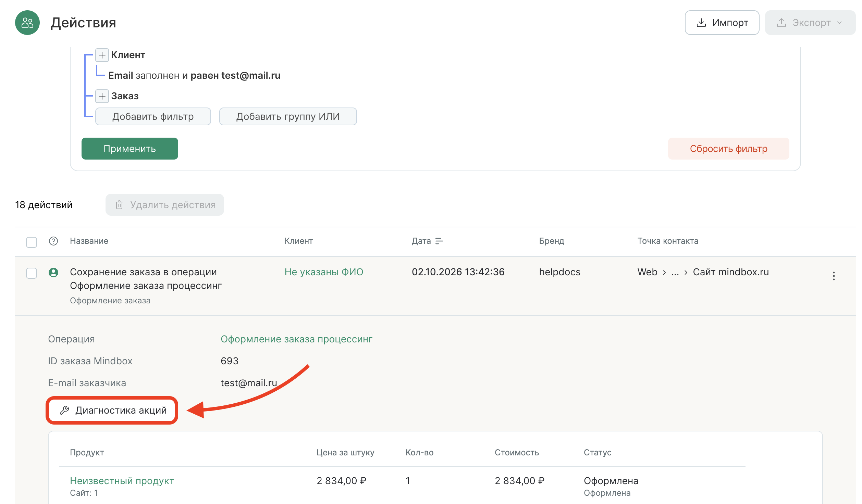Image resolution: width=862 pixels, height=504 pixels.
Task: Tick the select-all checkbox in table header
Action: click(x=32, y=242)
